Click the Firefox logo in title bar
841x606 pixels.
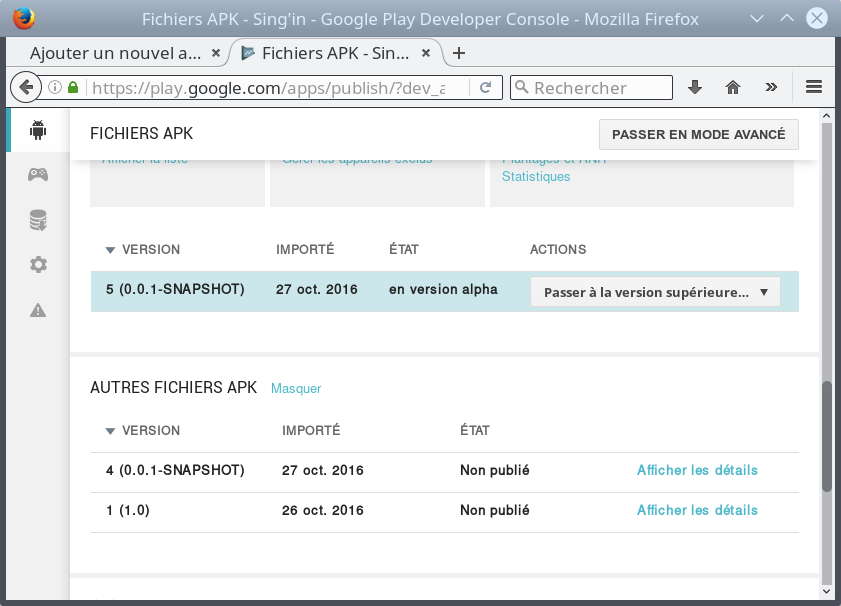24,18
